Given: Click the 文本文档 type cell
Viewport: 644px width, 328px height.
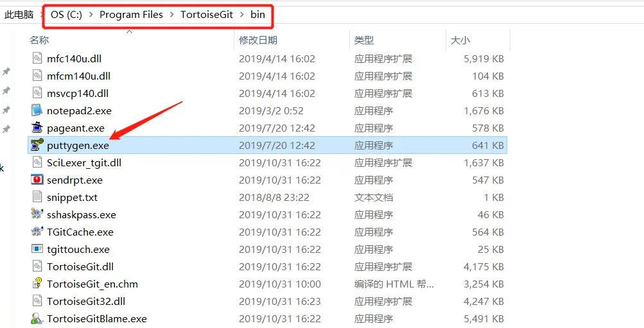Looking at the screenshot, I should (373, 198).
